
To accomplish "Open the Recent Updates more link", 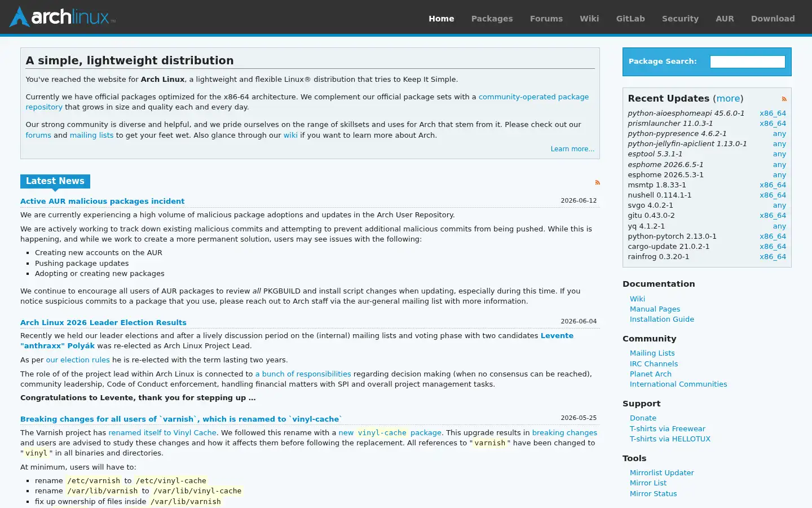I will [x=728, y=98].
